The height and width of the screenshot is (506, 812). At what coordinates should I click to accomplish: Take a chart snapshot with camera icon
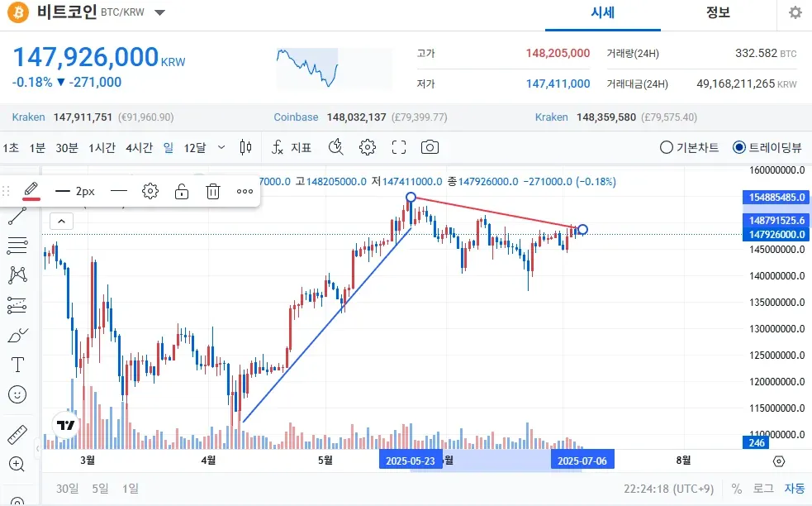(x=430, y=147)
